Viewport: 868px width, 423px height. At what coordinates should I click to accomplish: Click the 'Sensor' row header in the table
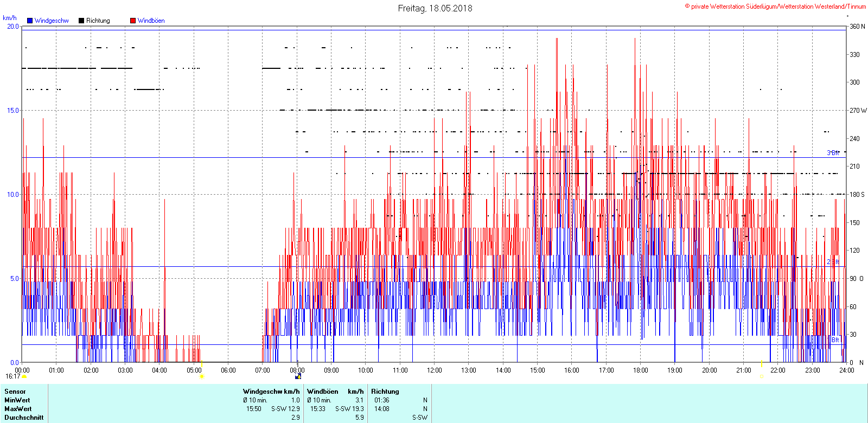click(x=15, y=392)
